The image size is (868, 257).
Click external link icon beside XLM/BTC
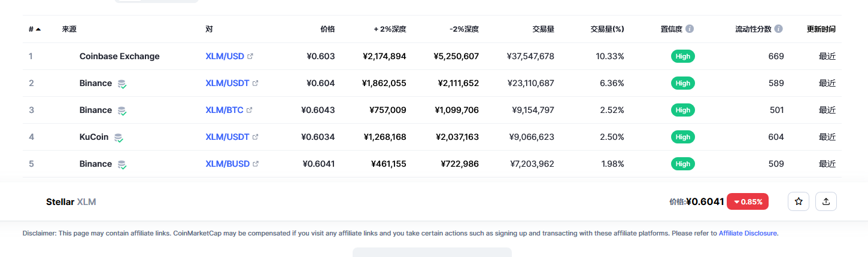pyautogui.click(x=250, y=110)
